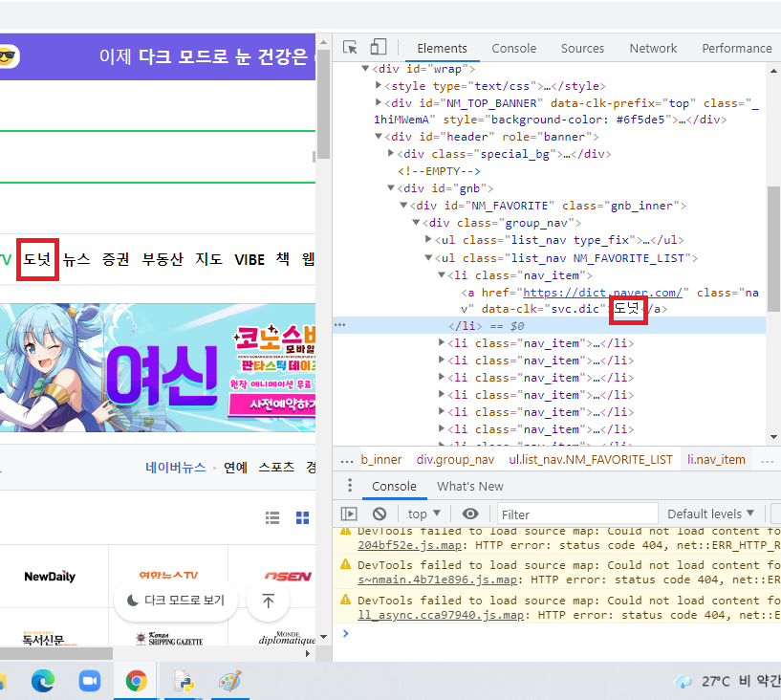Viewport: 781px width, 700px height.
Task: Open the Elements panel tab
Action: click(x=442, y=49)
